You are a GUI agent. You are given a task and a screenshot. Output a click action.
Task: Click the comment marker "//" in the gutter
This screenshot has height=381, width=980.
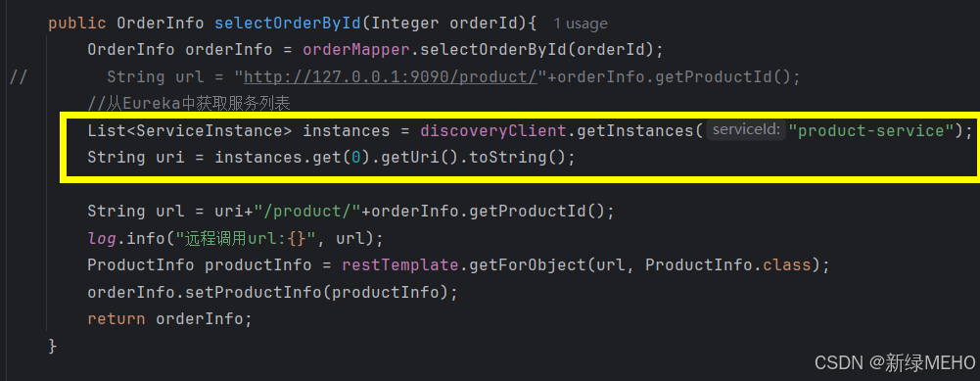point(19,77)
